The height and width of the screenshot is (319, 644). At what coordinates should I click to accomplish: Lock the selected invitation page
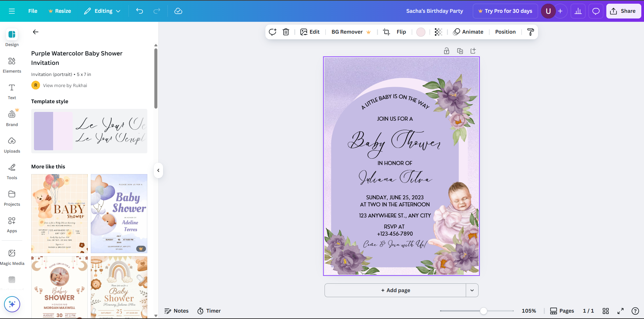point(447,50)
